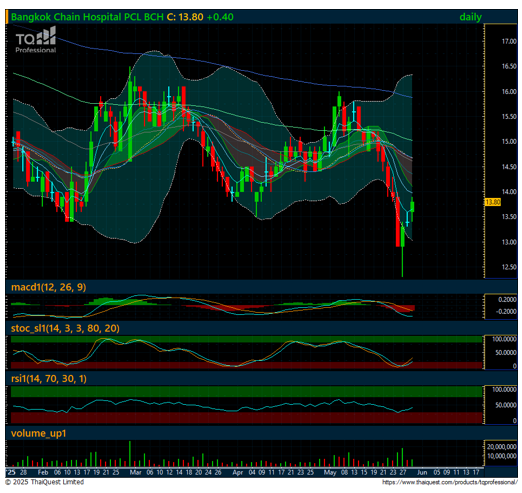
Task: Click the closing price C: 13.80
Action: [x=185, y=17]
